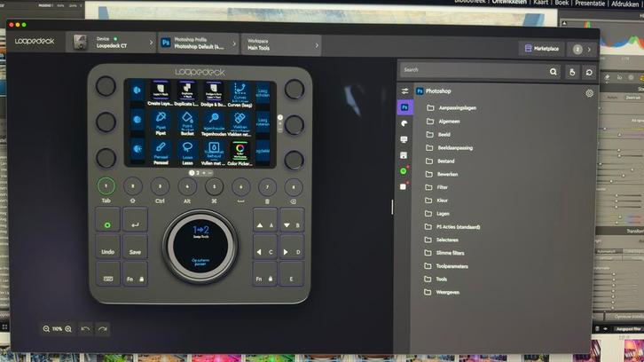Open the Color Picker touch button

coord(240,153)
